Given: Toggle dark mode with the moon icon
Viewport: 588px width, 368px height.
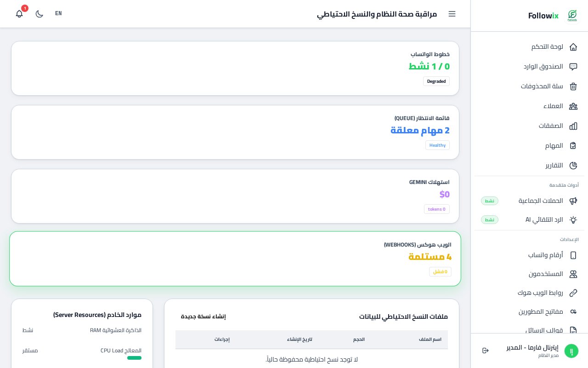Looking at the screenshot, I should pyautogui.click(x=40, y=14).
